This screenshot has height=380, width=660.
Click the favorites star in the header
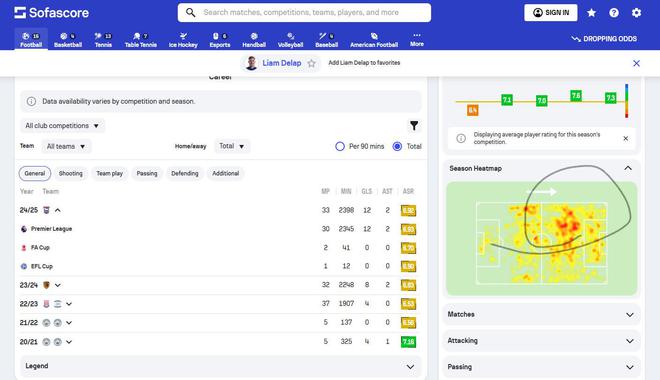591,13
